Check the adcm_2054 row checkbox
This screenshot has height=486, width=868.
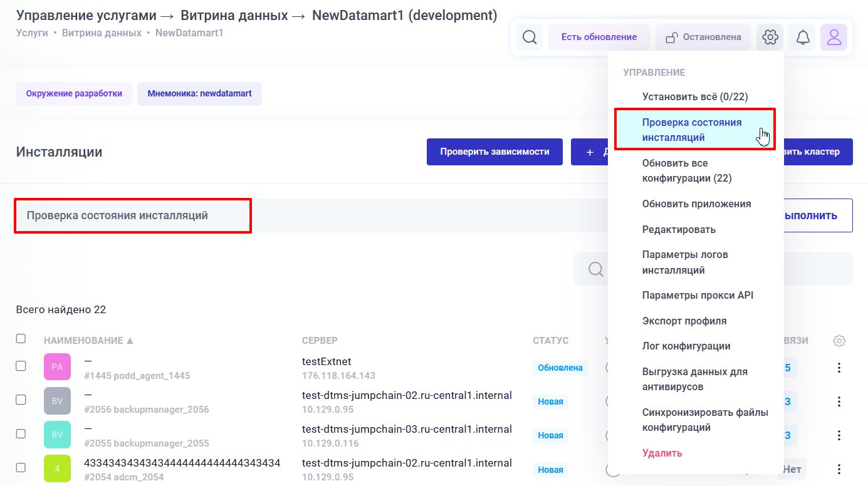click(21, 468)
